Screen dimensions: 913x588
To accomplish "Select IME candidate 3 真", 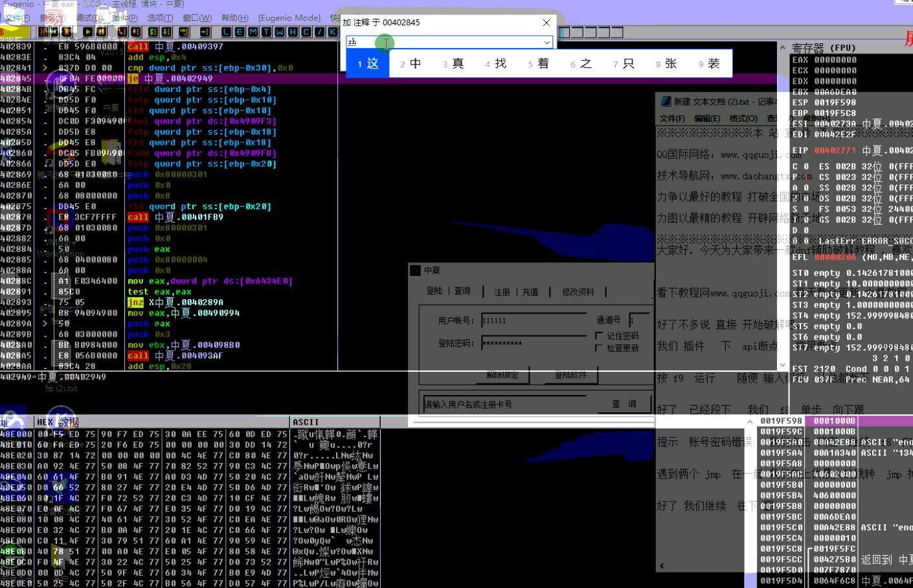I will point(453,63).
